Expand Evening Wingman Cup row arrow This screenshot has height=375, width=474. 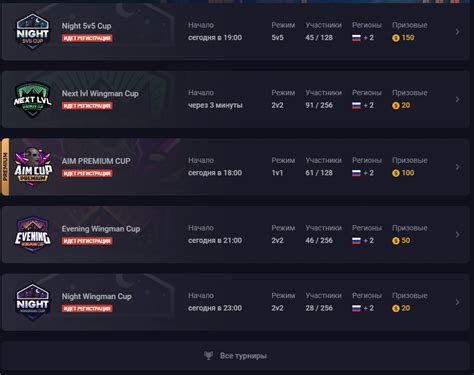click(x=458, y=235)
